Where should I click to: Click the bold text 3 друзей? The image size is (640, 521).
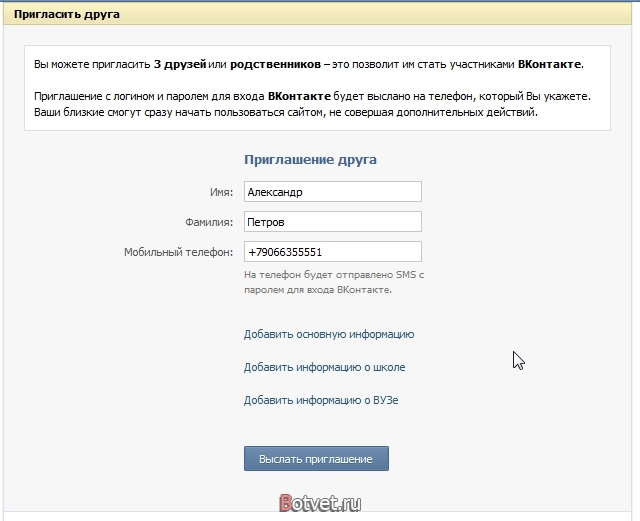point(180,65)
